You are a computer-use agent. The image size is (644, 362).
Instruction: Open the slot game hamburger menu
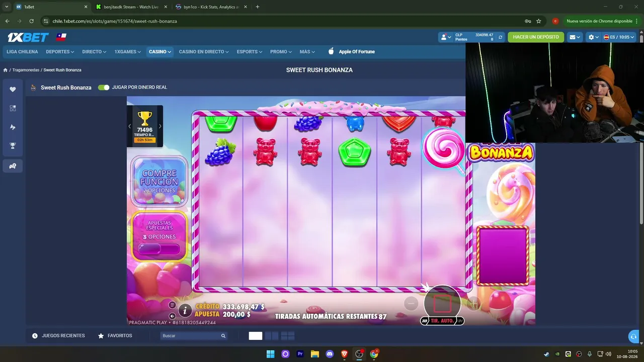172,305
